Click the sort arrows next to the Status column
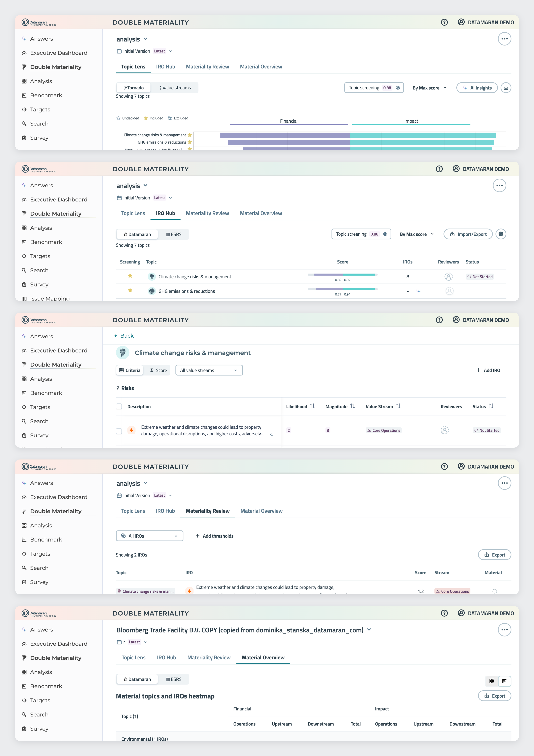This screenshot has width=534, height=756. [x=491, y=406]
